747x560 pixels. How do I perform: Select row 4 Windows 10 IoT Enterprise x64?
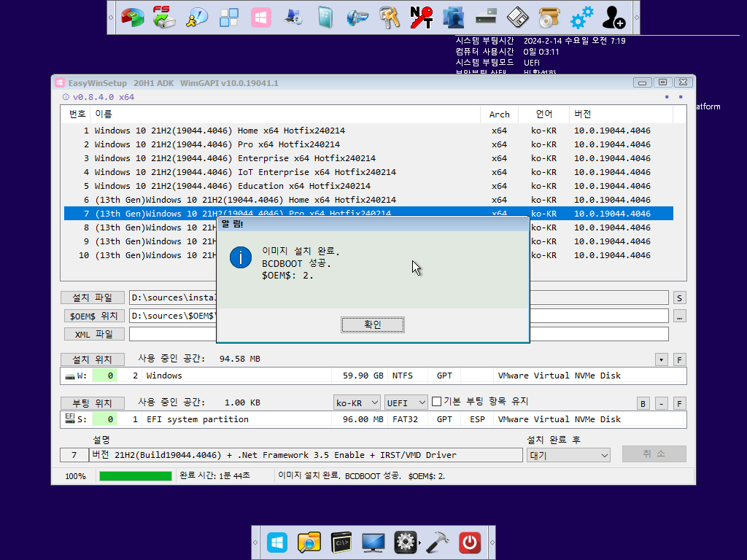click(x=368, y=172)
